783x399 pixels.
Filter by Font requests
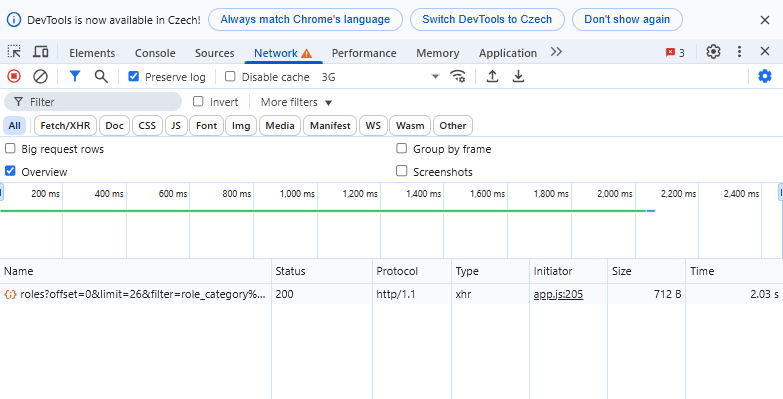[x=206, y=126]
